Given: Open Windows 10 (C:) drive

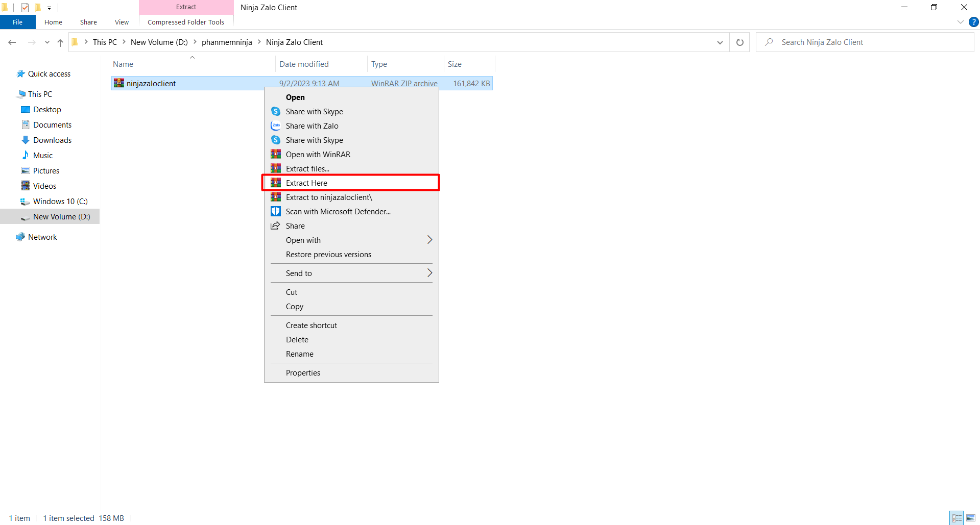Looking at the screenshot, I should [x=60, y=201].
